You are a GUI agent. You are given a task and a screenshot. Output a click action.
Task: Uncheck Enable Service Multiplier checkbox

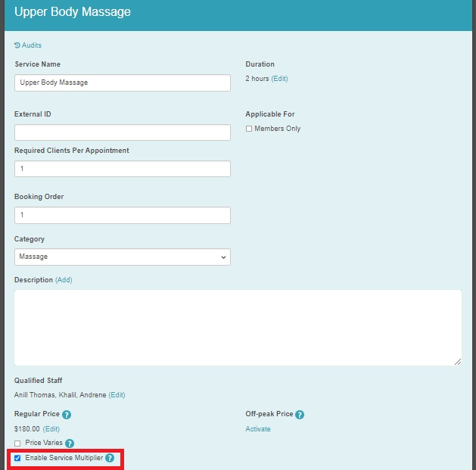point(17,458)
